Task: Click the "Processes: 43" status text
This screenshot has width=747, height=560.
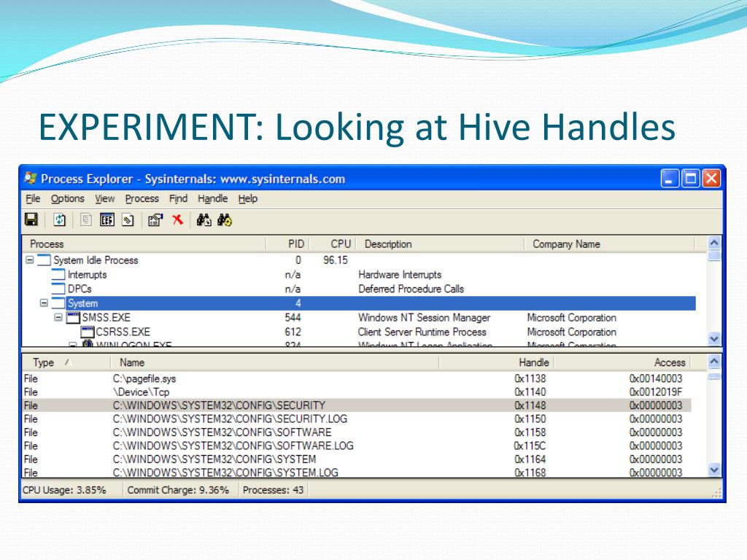Action: tap(273, 490)
